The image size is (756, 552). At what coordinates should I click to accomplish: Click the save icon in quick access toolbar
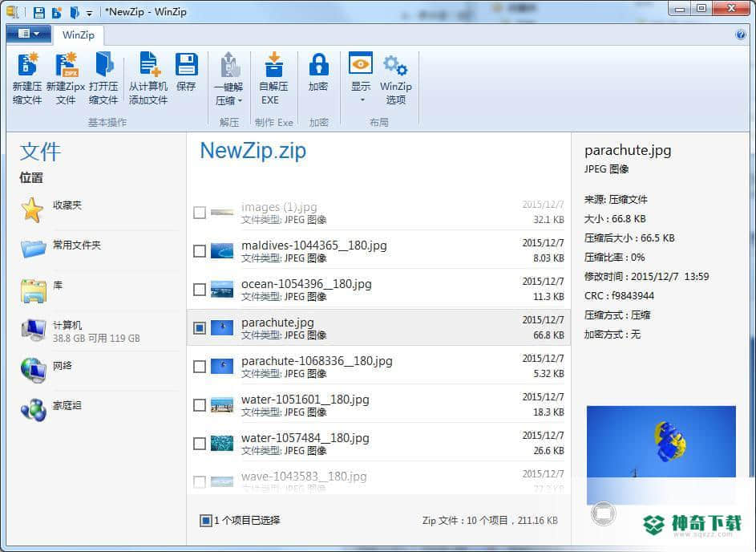click(x=39, y=12)
